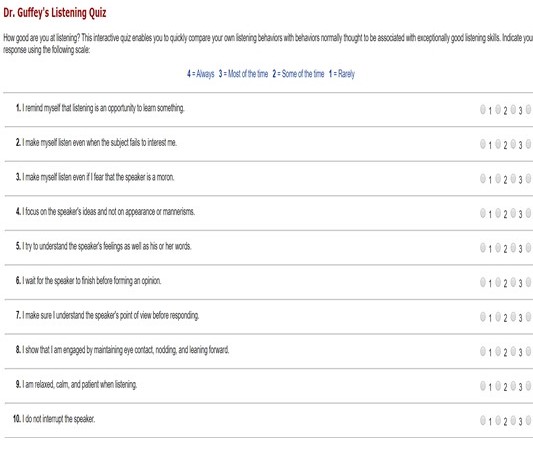Pick rating 2 for question 6
This screenshot has width=533, height=451.
(498, 282)
